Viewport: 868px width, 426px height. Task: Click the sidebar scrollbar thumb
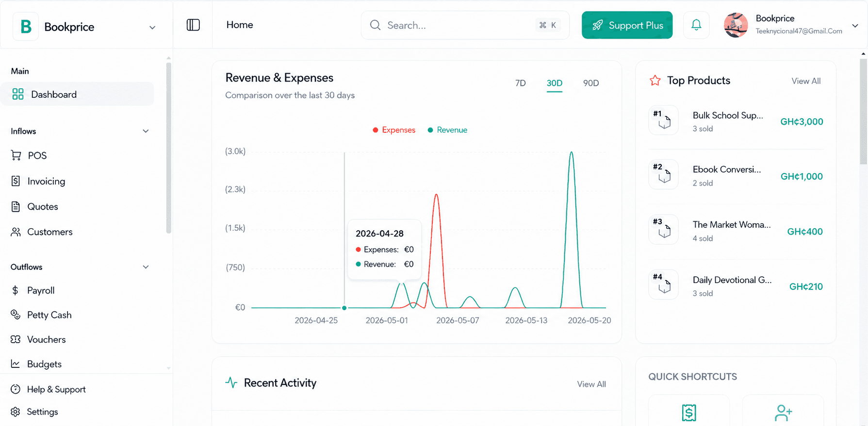coord(168,148)
